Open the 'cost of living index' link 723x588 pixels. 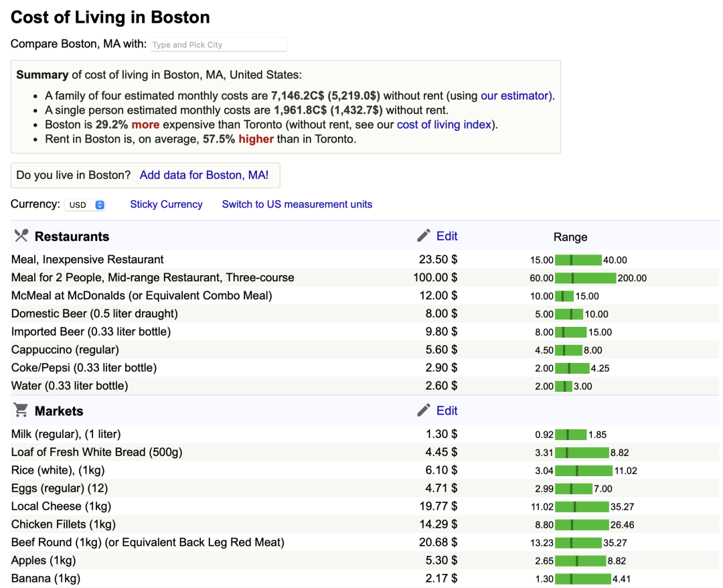pyautogui.click(x=444, y=125)
